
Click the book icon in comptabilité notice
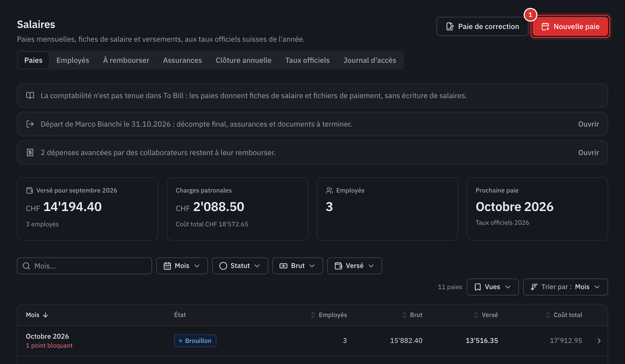[x=30, y=95]
